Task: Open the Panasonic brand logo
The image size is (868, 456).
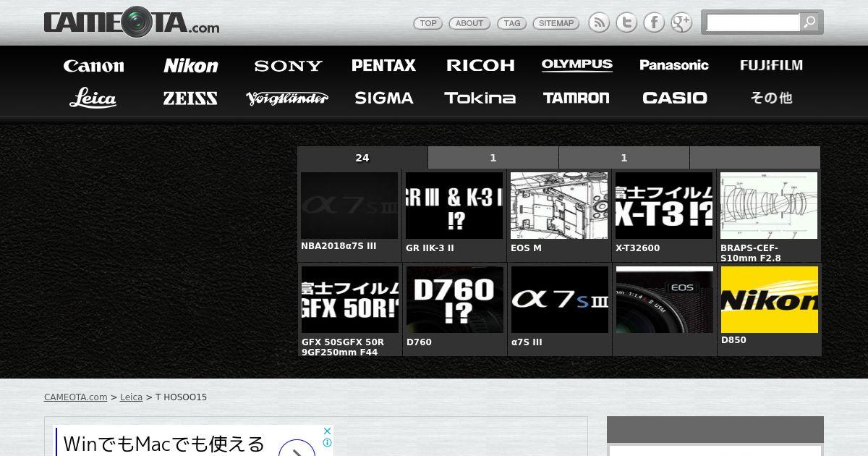Action: tap(674, 65)
